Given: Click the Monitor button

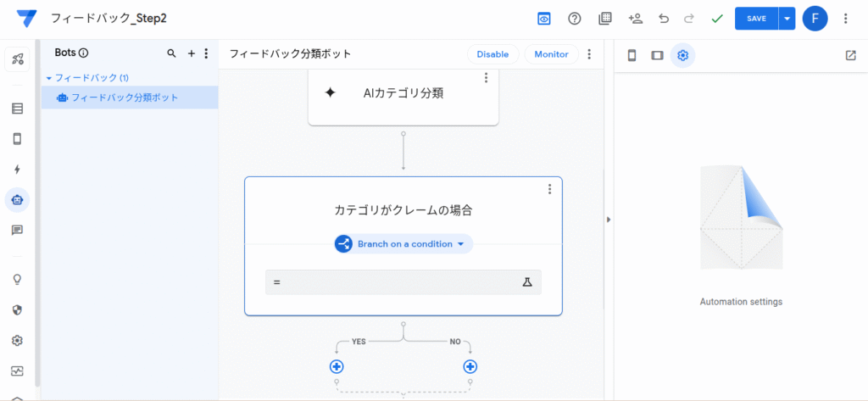Looking at the screenshot, I should coord(551,54).
